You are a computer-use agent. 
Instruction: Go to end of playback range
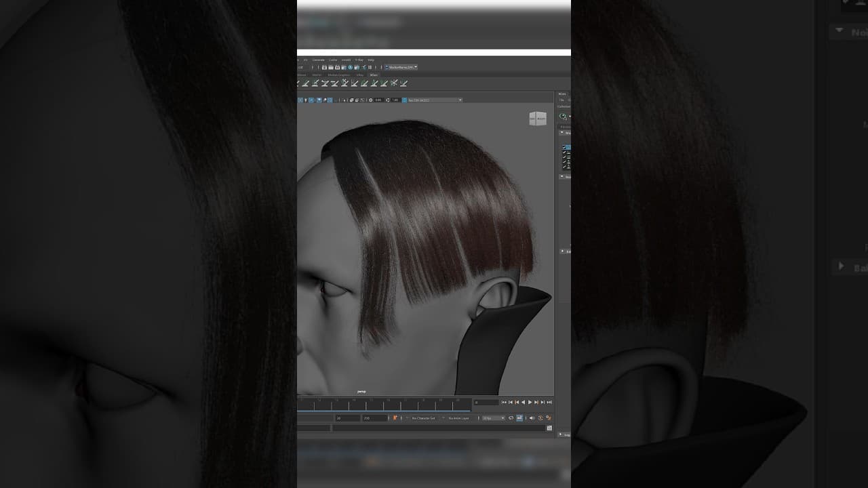pyautogui.click(x=549, y=403)
